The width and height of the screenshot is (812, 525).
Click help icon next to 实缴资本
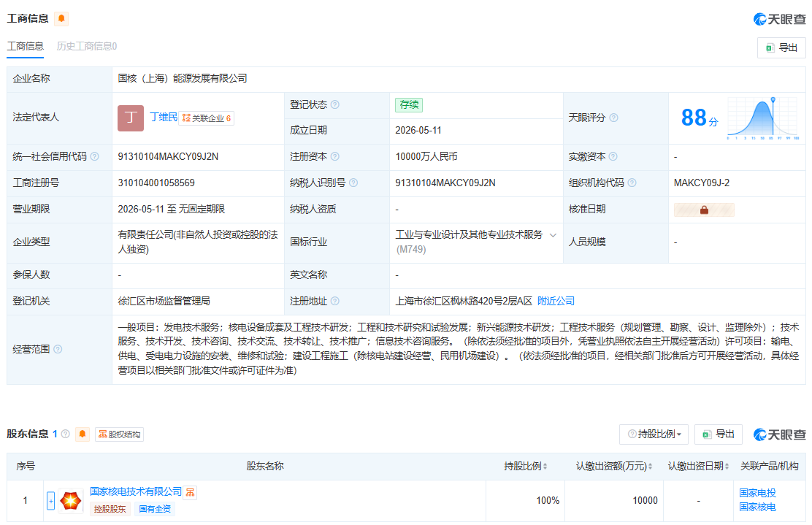613,156
